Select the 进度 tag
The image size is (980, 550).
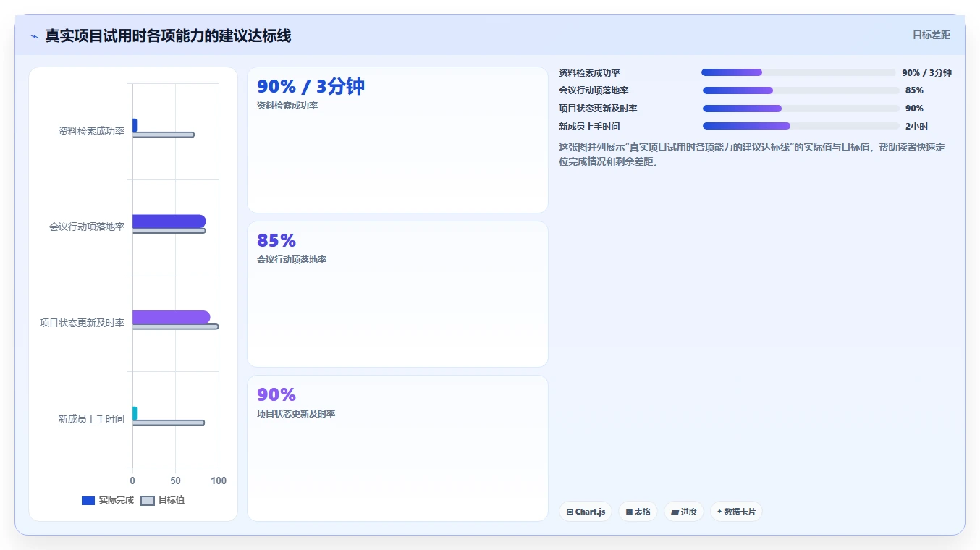tap(684, 512)
